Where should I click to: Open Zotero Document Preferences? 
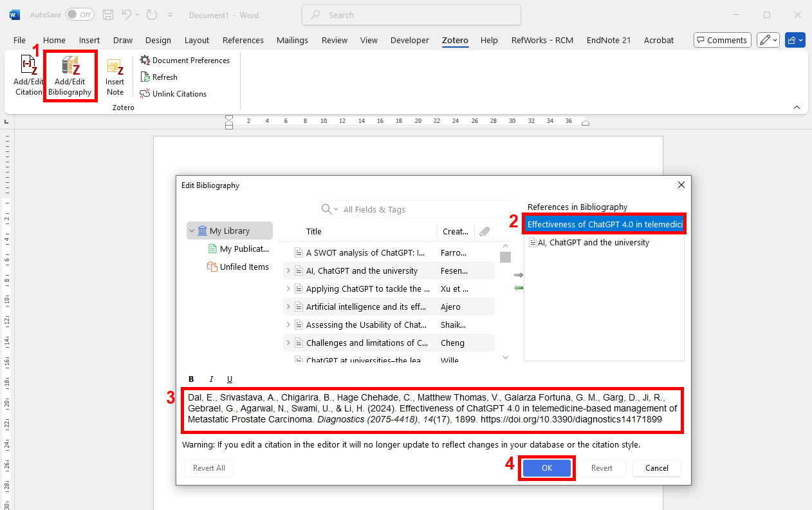tap(185, 61)
